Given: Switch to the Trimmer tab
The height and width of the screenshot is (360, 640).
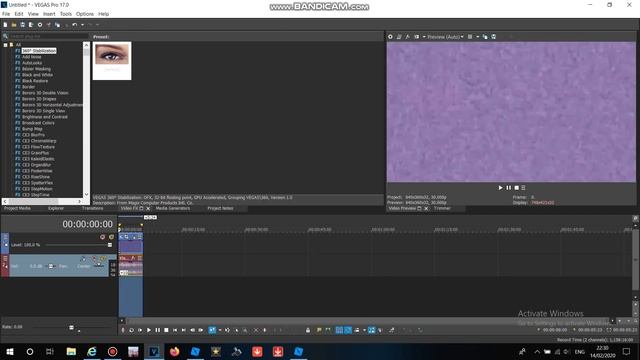Looking at the screenshot, I should [x=442, y=208].
